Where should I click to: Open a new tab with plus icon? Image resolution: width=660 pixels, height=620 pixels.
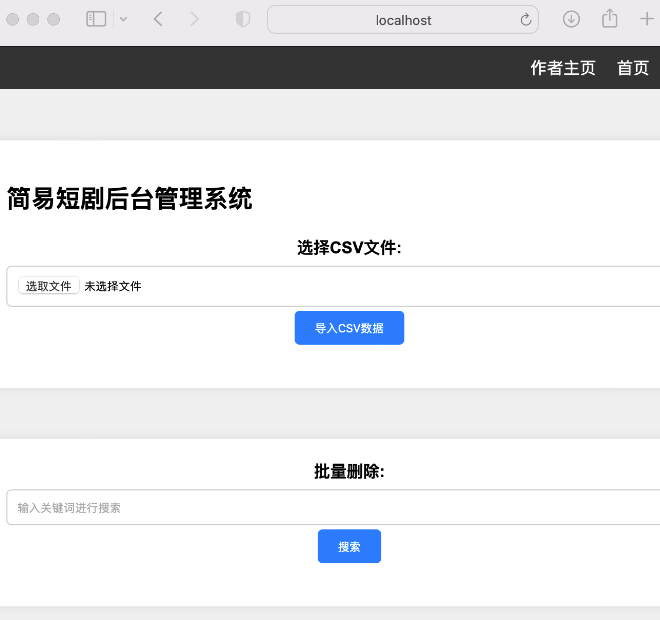646,19
